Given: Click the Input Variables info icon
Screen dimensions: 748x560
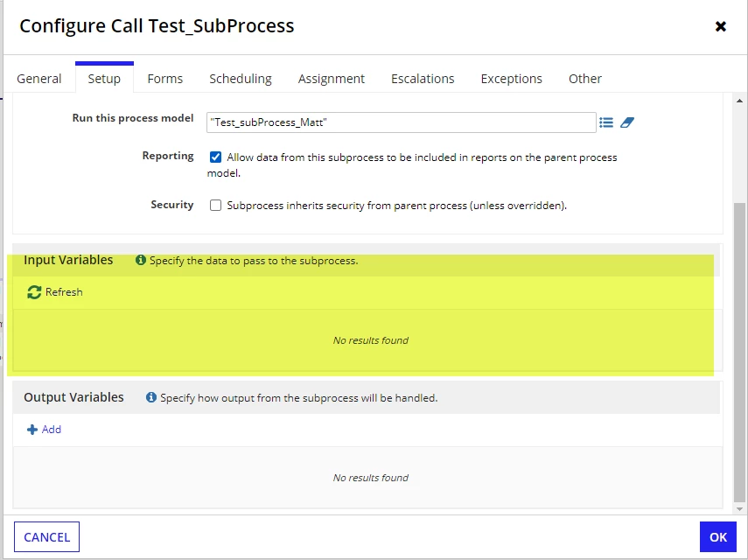Looking at the screenshot, I should pos(140,260).
